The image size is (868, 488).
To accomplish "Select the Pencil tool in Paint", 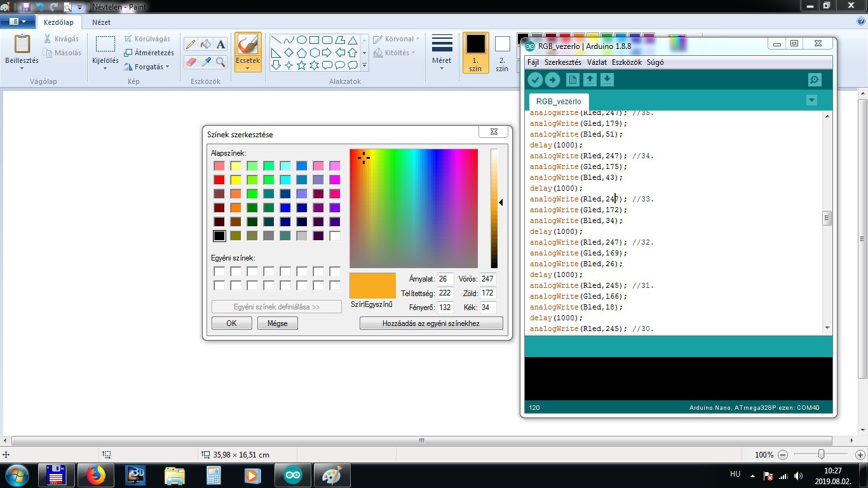I will [190, 44].
